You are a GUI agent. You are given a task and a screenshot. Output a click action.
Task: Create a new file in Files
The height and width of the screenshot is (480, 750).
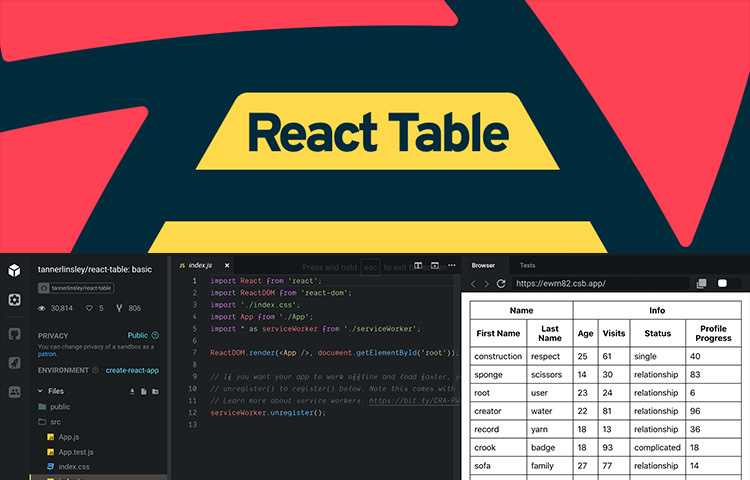pyautogui.click(x=143, y=391)
